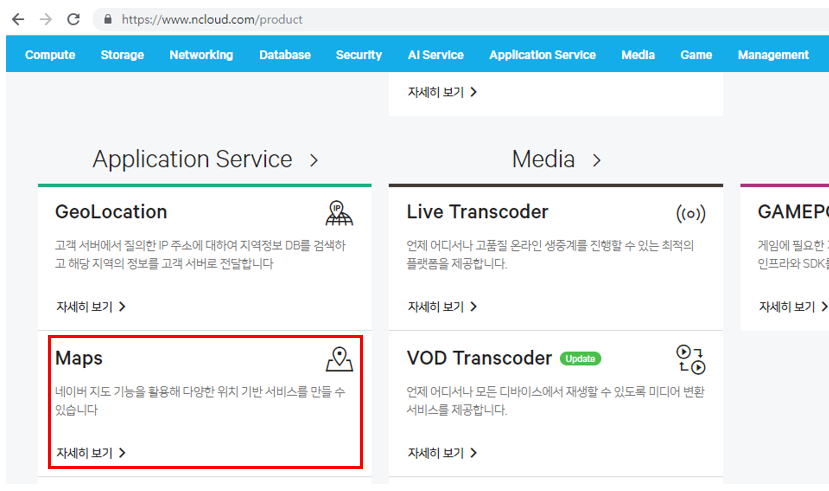Screen dimensions: 829x491
Task: Open the Application Service nav menu
Action: point(542,54)
